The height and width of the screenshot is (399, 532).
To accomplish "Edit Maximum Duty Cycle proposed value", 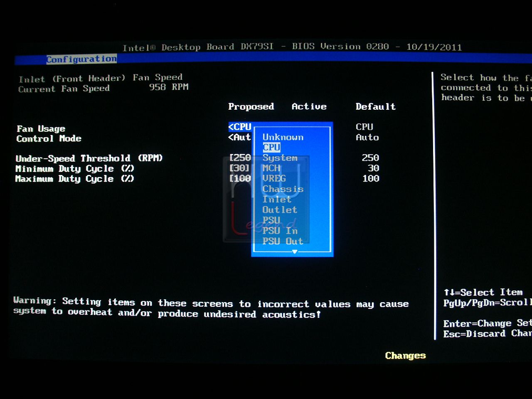I will [240, 178].
